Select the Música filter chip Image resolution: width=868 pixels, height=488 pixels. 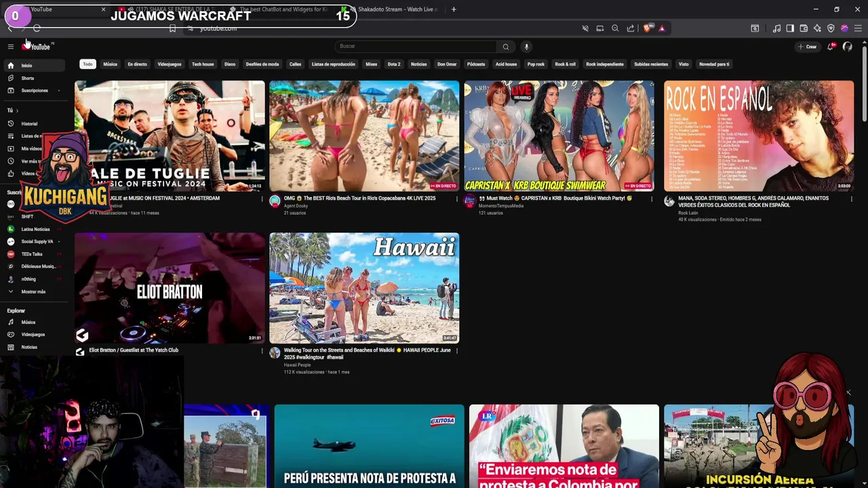click(110, 64)
